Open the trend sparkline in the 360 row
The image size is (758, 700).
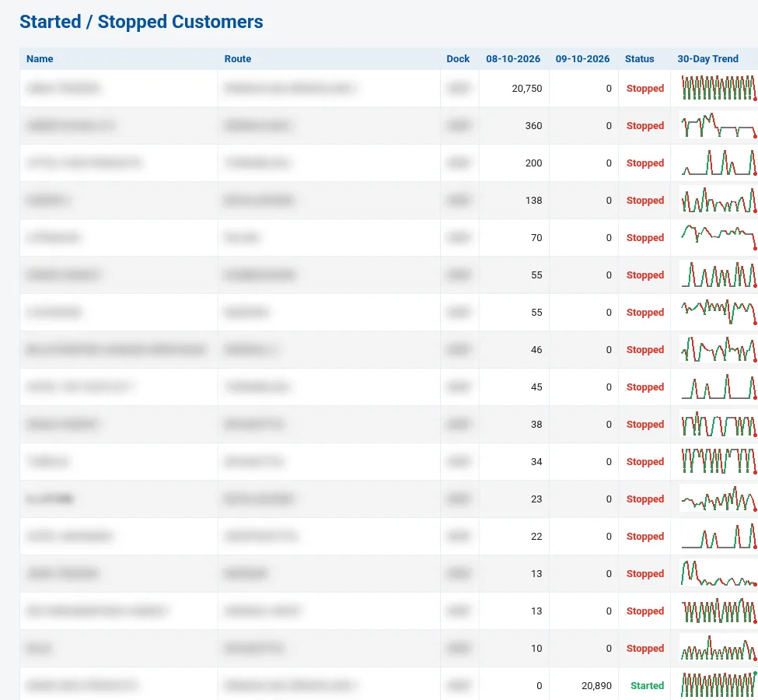point(718,124)
